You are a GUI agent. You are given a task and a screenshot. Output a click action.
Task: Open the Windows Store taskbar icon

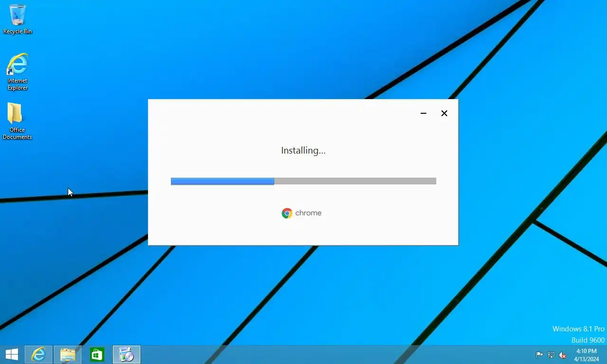coord(97,355)
